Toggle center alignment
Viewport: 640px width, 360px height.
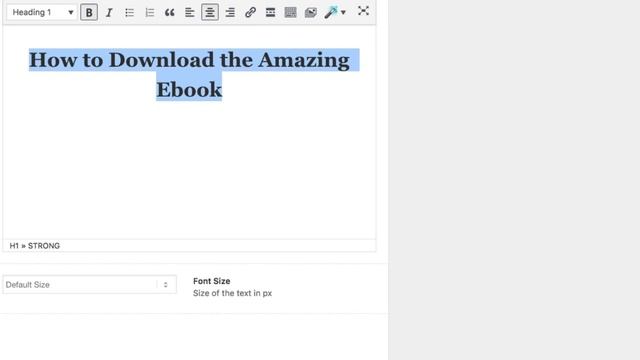[210, 12]
